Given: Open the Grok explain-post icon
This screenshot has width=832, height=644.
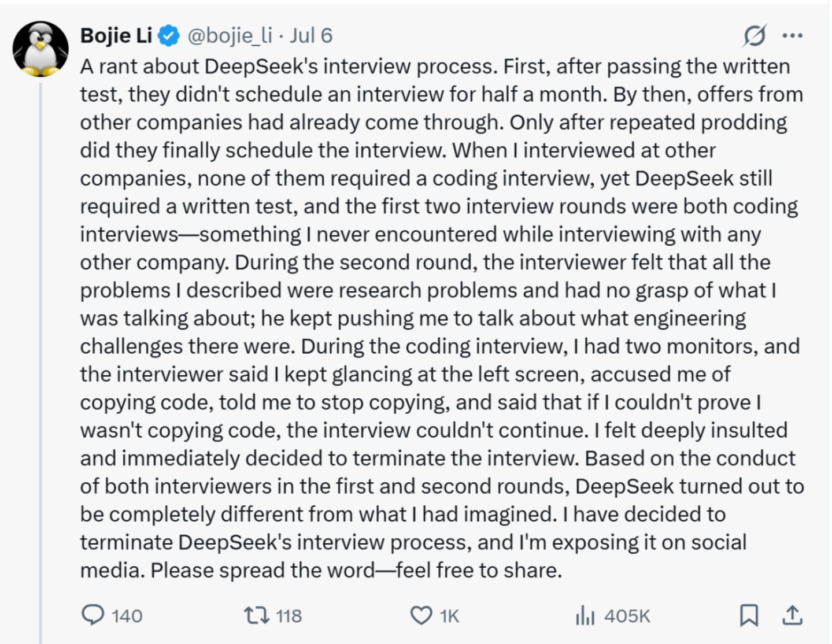Looking at the screenshot, I should (x=755, y=36).
